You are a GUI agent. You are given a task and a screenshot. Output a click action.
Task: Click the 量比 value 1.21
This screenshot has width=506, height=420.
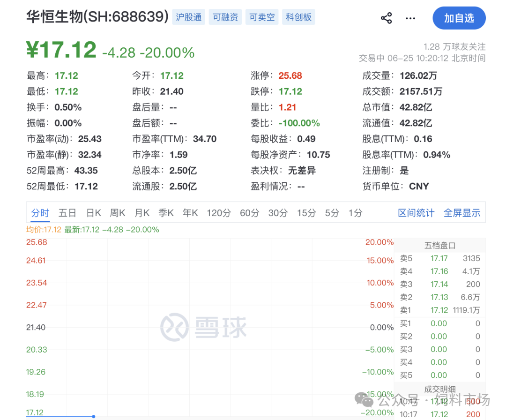coord(287,107)
